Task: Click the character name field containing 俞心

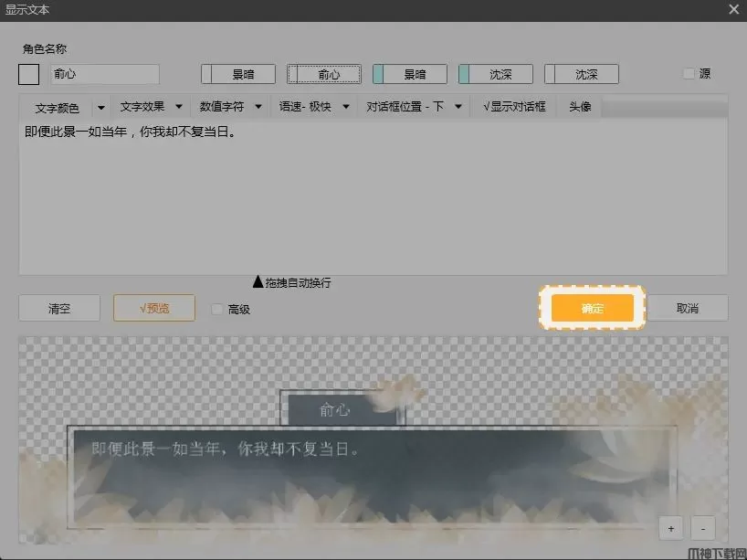Action: [x=104, y=74]
